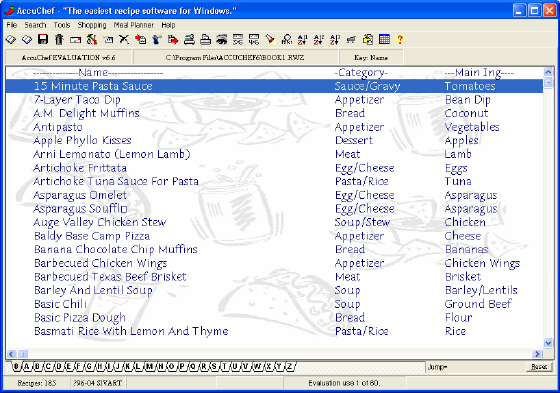The height and width of the screenshot is (393, 560).
Task: Click the button beside the Jump field
Action: point(539,367)
